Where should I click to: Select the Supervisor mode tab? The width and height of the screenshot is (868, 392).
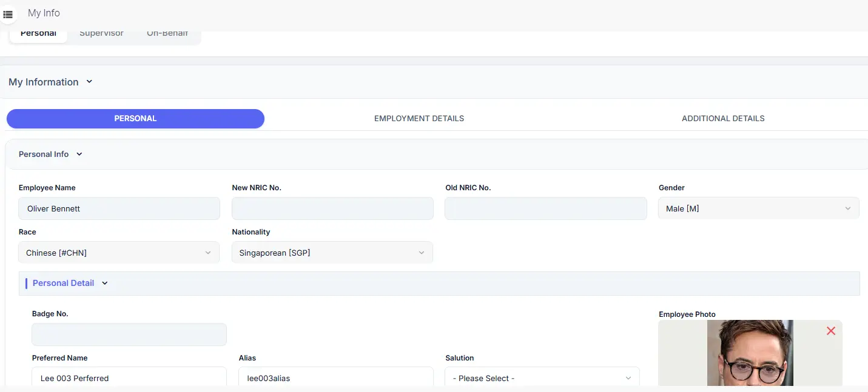click(x=101, y=33)
